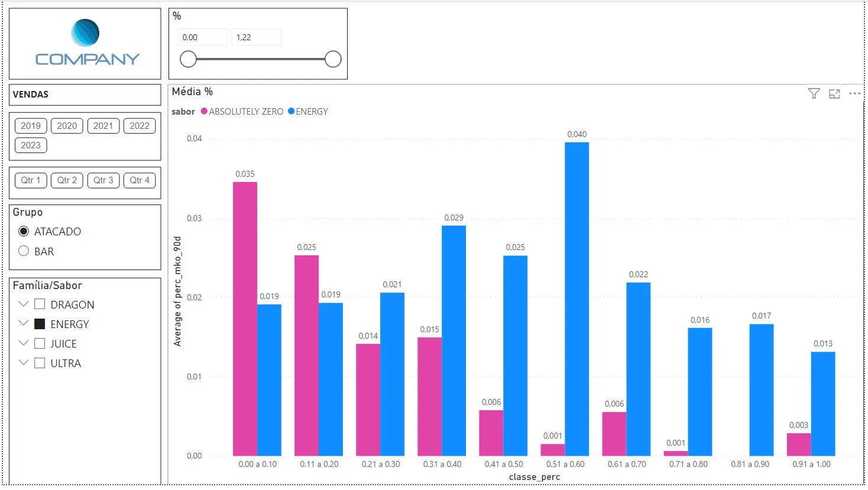Open the chart's More options ellipsis
This screenshot has height=490, width=868.
(x=854, y=93)
